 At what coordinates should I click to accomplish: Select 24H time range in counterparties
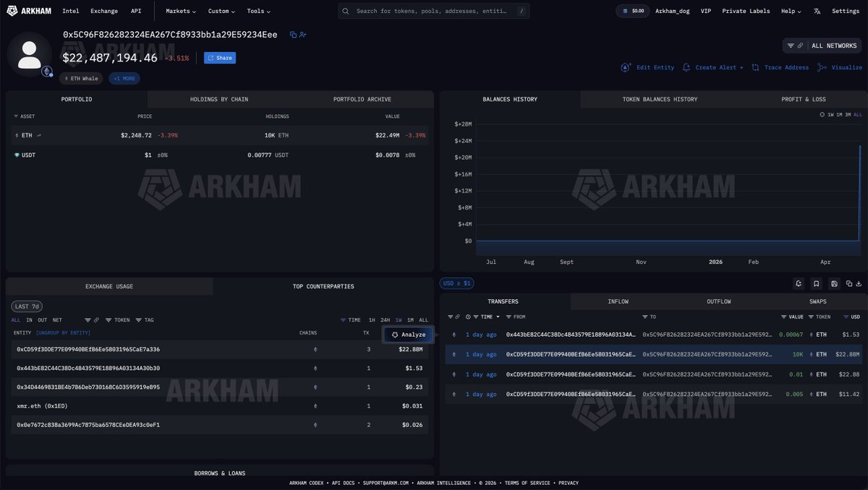click(385, 319)
